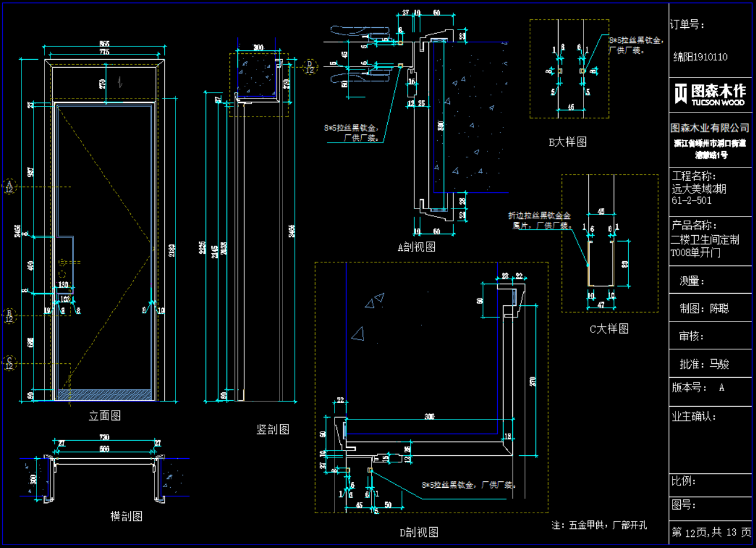
Task: Select the section marker B circle
Action: pos(9,315)
